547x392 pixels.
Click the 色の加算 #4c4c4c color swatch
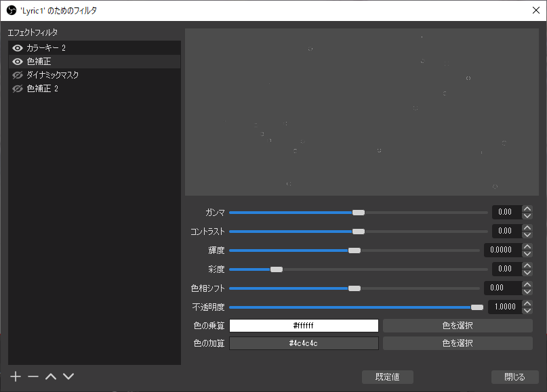tap(304, 343)
